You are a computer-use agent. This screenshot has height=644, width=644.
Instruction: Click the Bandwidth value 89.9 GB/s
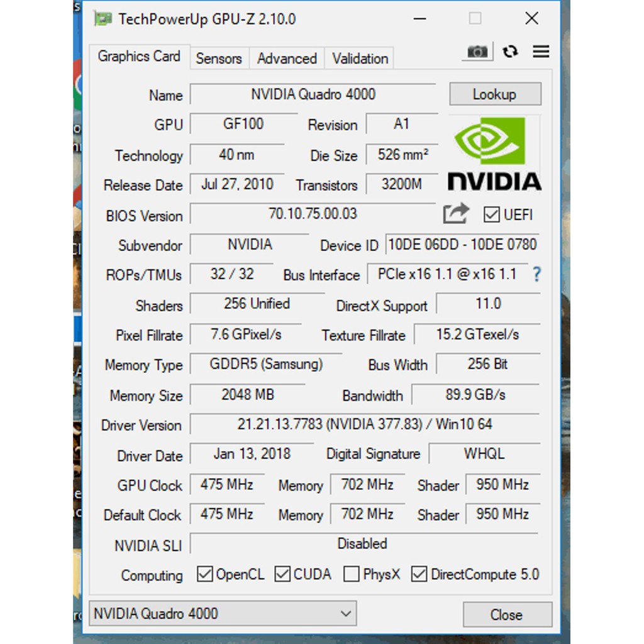point(475,394)
